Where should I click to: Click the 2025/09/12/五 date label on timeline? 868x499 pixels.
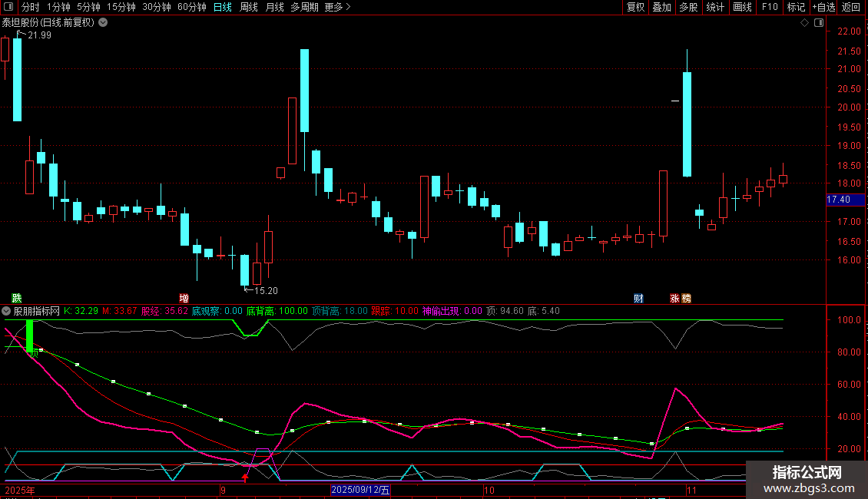361,489
